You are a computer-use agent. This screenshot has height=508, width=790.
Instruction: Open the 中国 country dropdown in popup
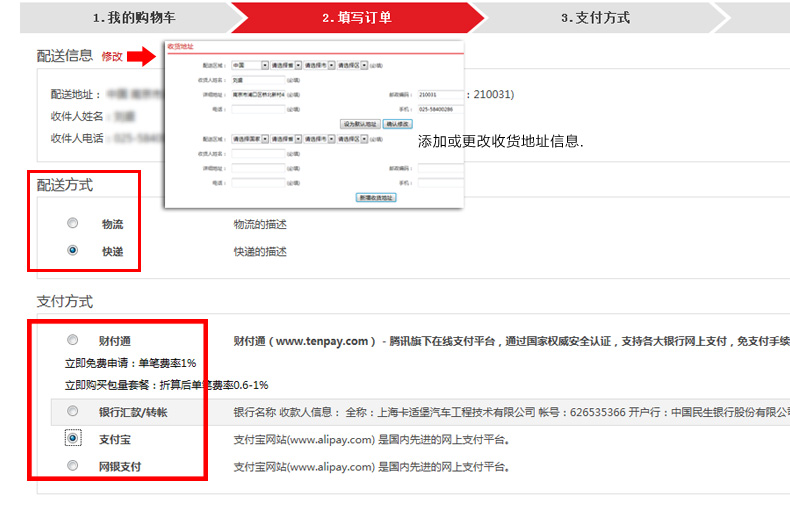(250, 66)
